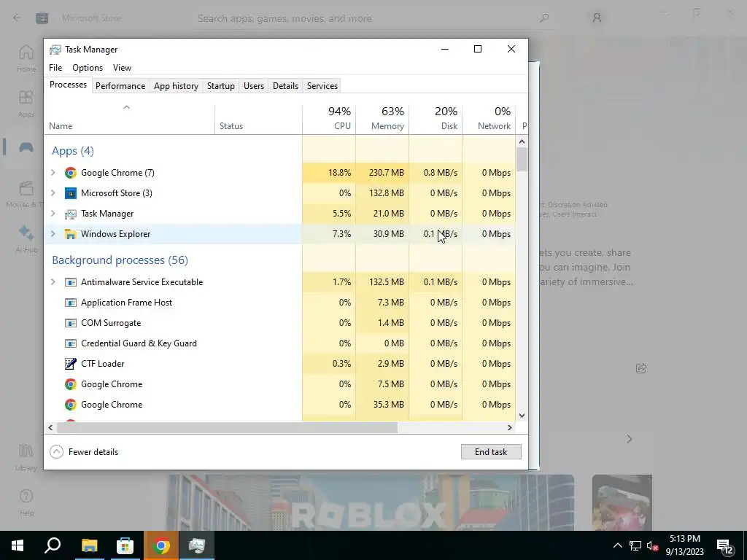Switch to the Performance tab
747x560 pixels.
click(120, 86)
